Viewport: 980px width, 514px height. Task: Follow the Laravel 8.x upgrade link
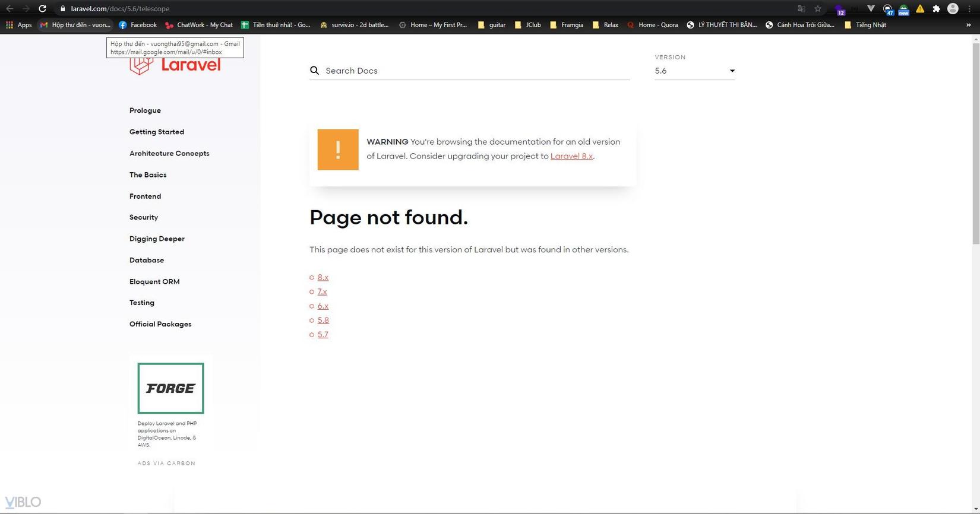pos(571,156)
